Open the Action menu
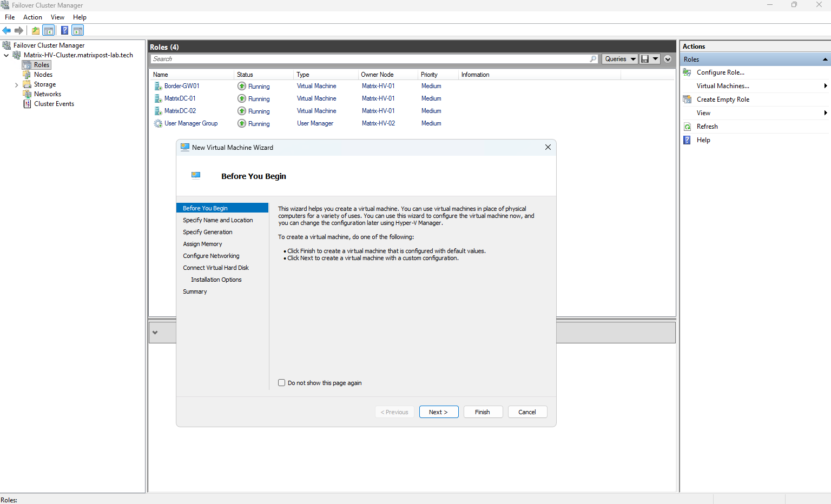This screenshot has width=831, height=504. pos(32,17)
